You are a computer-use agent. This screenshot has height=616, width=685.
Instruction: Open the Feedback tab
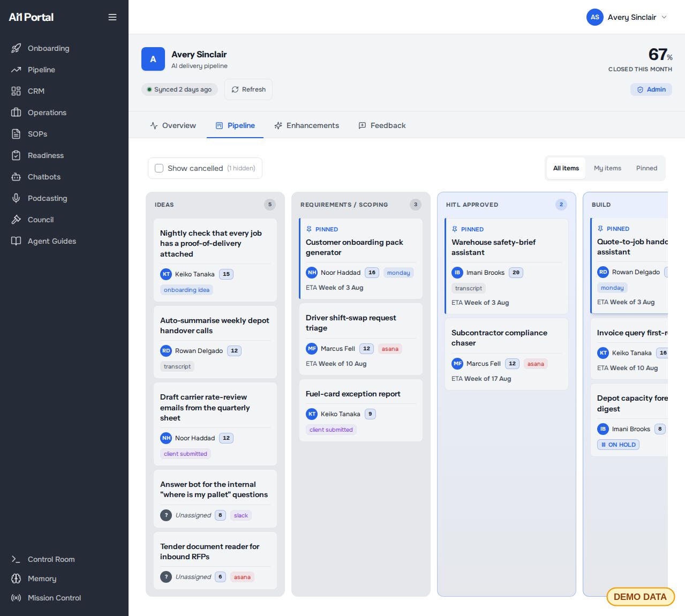click(382, 125)
